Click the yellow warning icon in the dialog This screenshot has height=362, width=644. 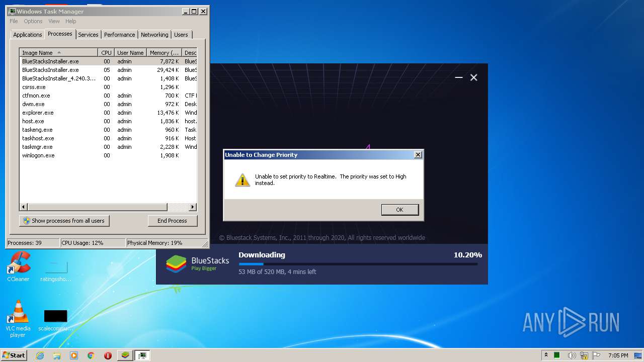tap(243, 179)
